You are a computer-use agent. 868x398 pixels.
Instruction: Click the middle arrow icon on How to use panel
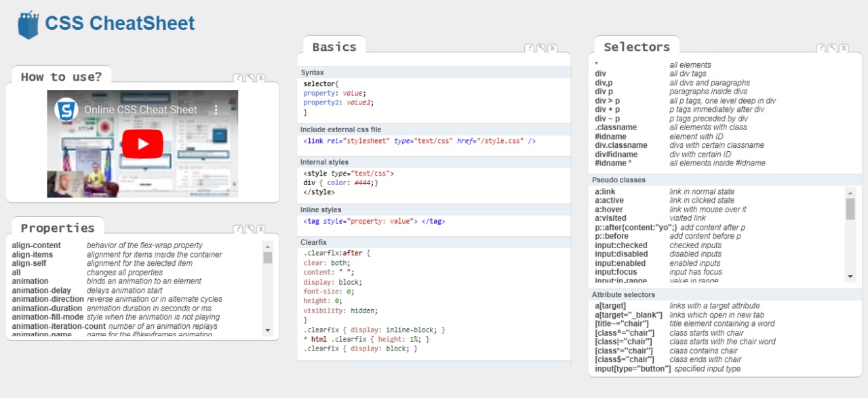click(x=250, y=79)
